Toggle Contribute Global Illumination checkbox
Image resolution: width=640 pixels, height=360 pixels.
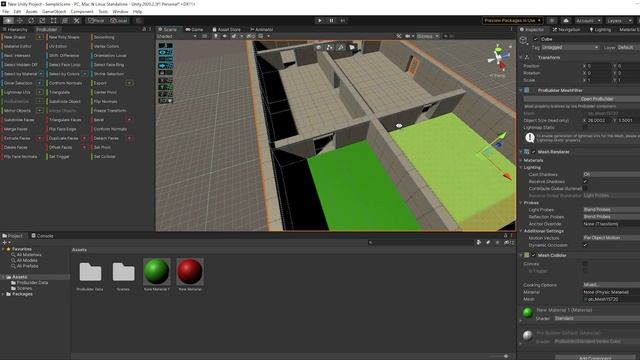585,189
